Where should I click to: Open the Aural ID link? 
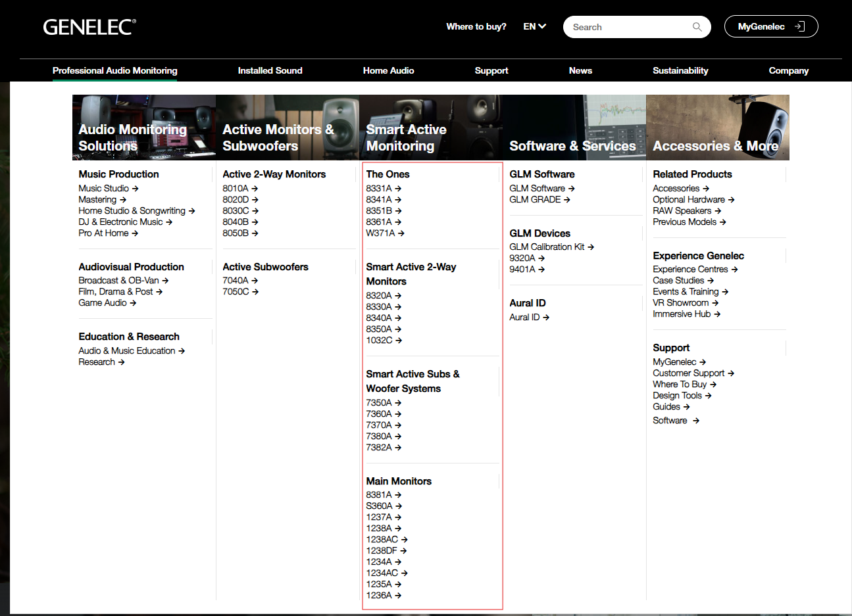(x=529, y=317)
